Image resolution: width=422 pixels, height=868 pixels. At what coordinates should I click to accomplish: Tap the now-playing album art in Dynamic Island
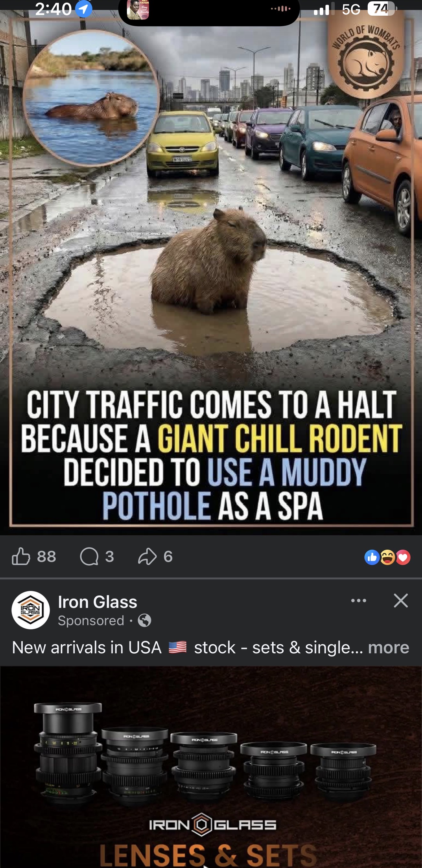click(x=138, y=9)
